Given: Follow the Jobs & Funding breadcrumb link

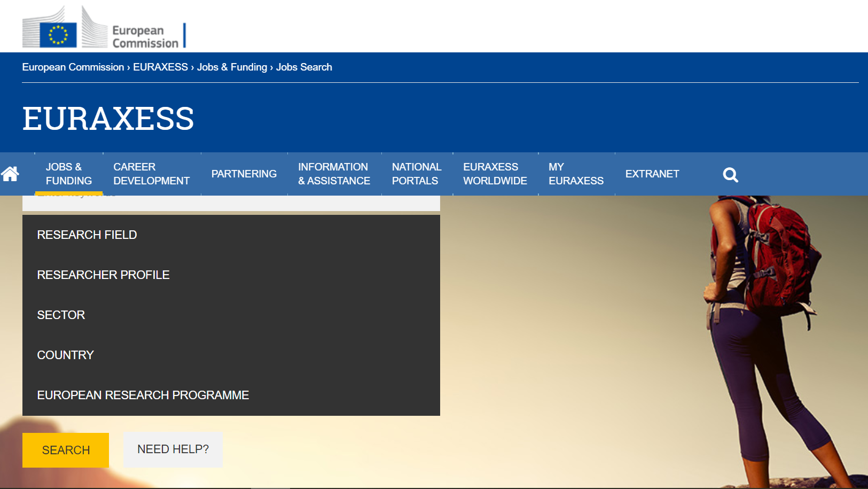Looking at the screenshot, I should click(x=232, y=67).
